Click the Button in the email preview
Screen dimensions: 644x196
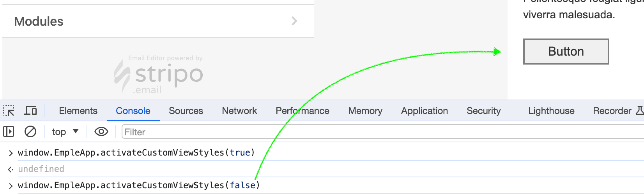(566, 51)
